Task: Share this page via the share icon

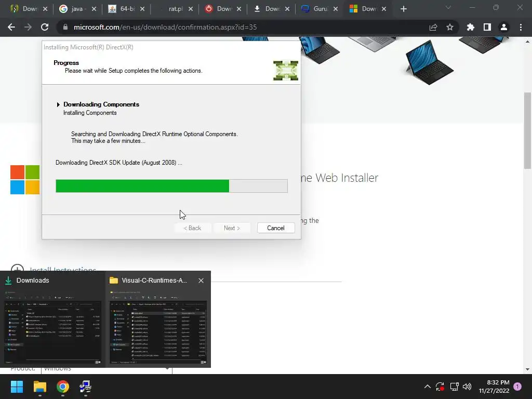Action: [433, 27]
